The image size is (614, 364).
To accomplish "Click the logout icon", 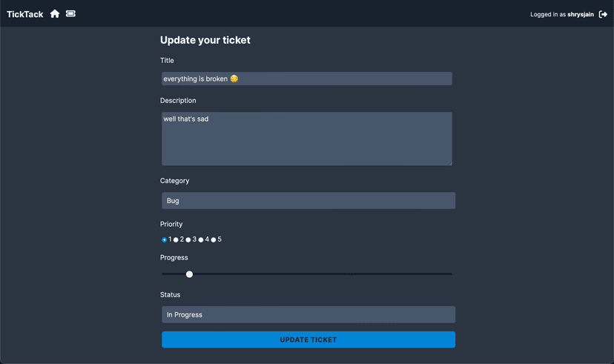I will [x=603, y=14].
